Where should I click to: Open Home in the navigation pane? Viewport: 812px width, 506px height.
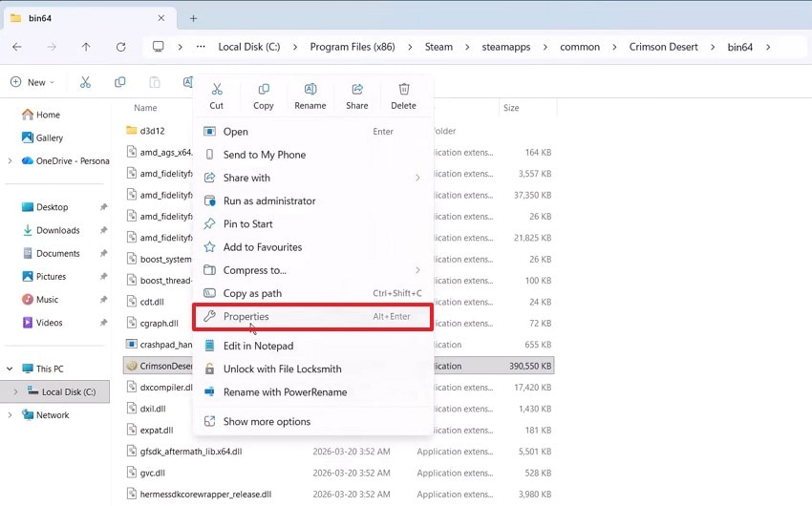coord(41,115)
